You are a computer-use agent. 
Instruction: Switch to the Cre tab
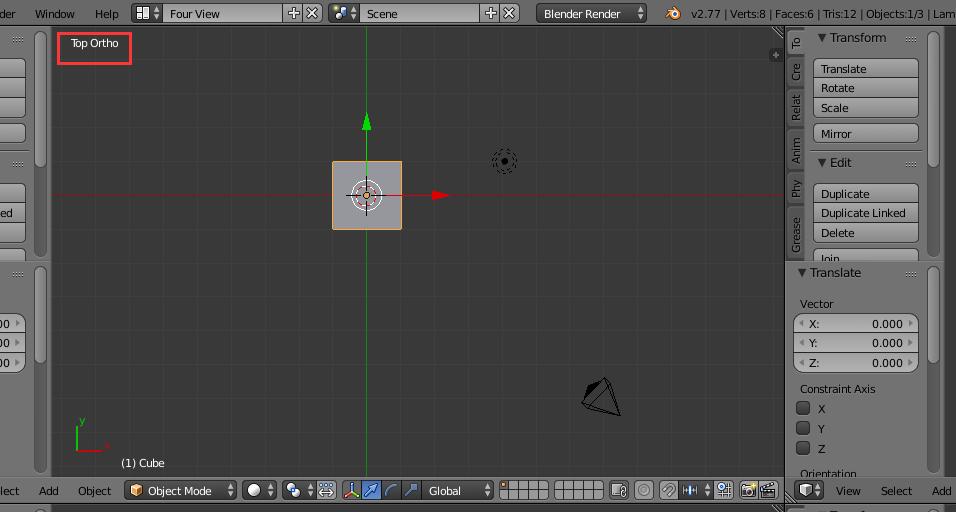click(796, 71)
